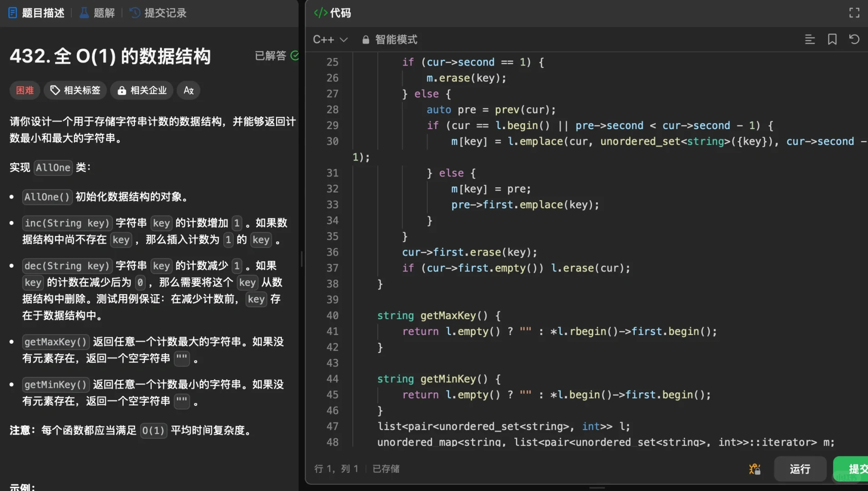The image size is (868, 491).
Task: Click the flask icon beside 题解
Action: 84,13
